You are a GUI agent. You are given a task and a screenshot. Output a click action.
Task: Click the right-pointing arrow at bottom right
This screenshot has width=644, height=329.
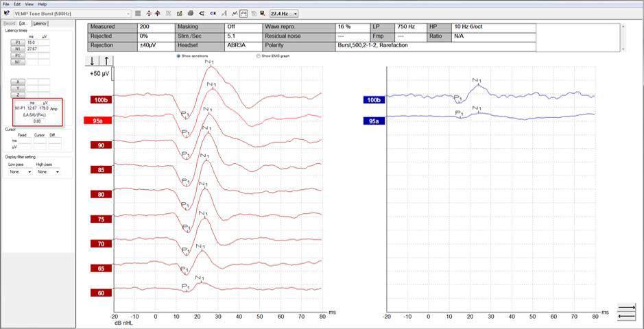pos(626,306)
